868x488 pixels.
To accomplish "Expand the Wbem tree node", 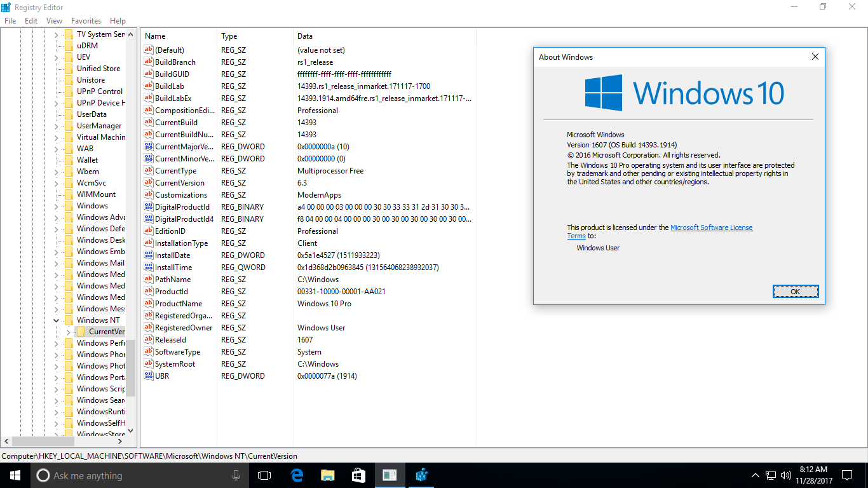I will click(57, 172).
